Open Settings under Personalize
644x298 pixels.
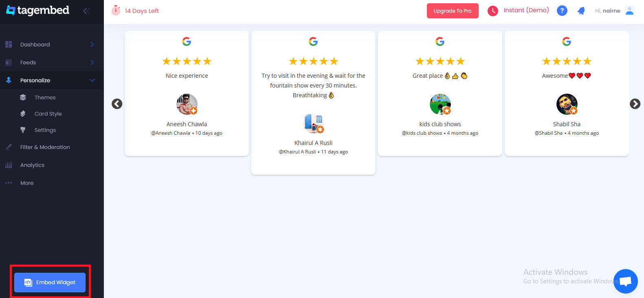pos(45,130)
